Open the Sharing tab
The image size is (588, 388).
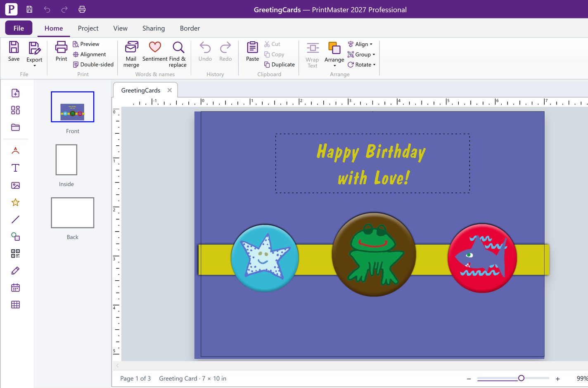coord(154,28)
